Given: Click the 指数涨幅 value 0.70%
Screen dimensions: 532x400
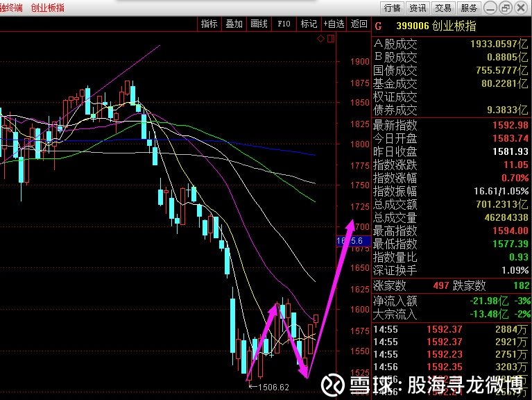Looking at the screenshot, I should 515,178.
